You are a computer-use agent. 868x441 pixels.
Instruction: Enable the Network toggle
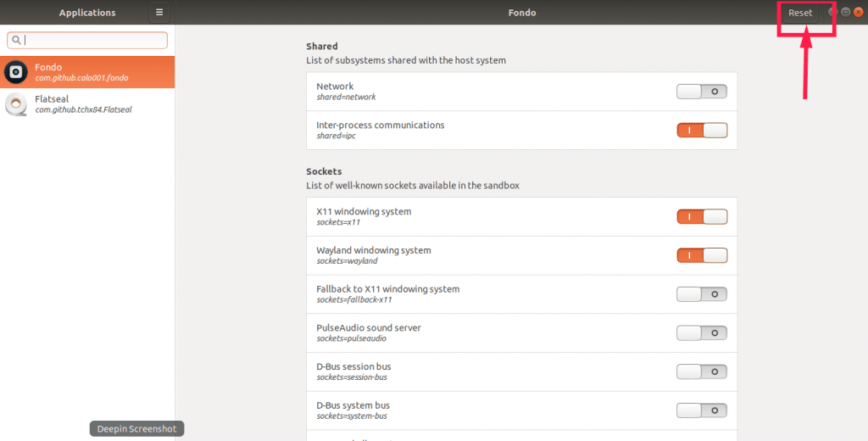pyautogui.click(x=701, y=92)
